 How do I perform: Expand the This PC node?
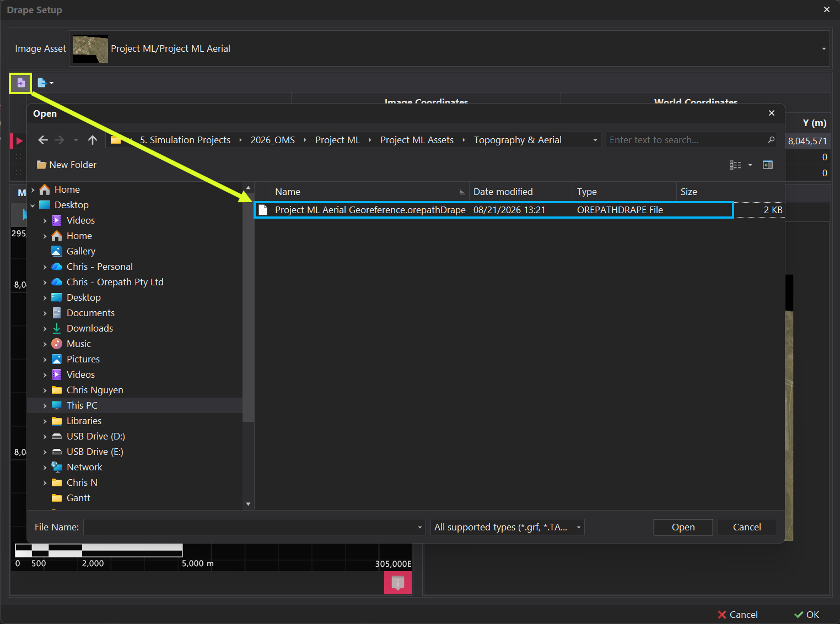coord(45,405)
